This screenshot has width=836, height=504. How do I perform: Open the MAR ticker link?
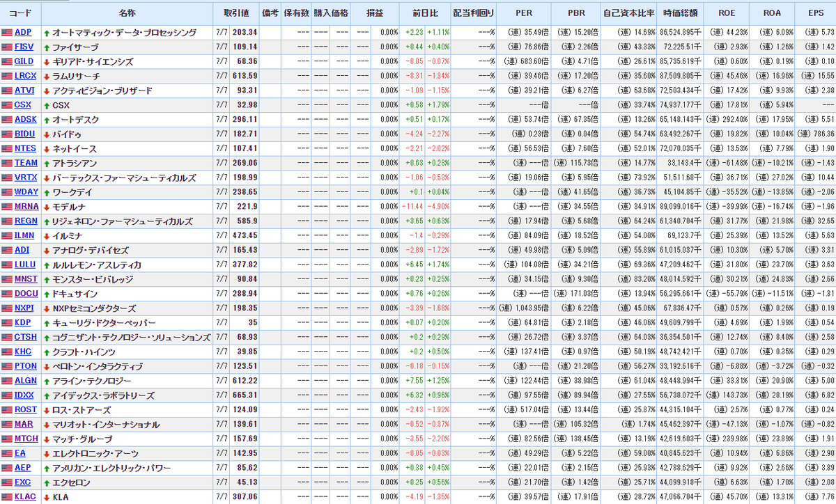point(24,425)
